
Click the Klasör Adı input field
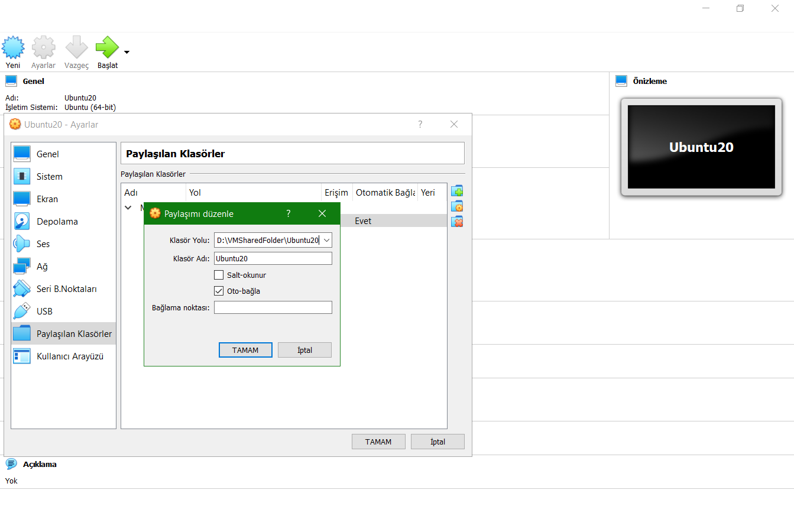(x=273, y=258)
